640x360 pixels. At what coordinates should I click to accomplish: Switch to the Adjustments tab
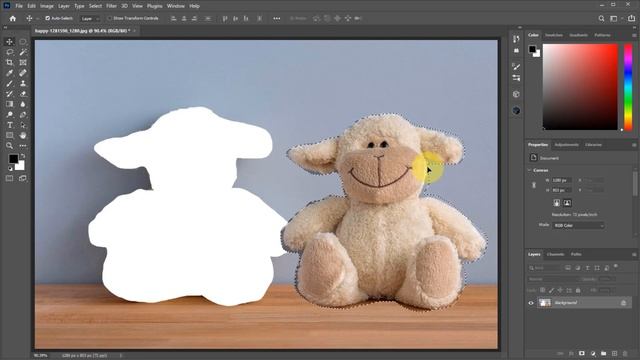pyautogui.click(x=567, y=145)
